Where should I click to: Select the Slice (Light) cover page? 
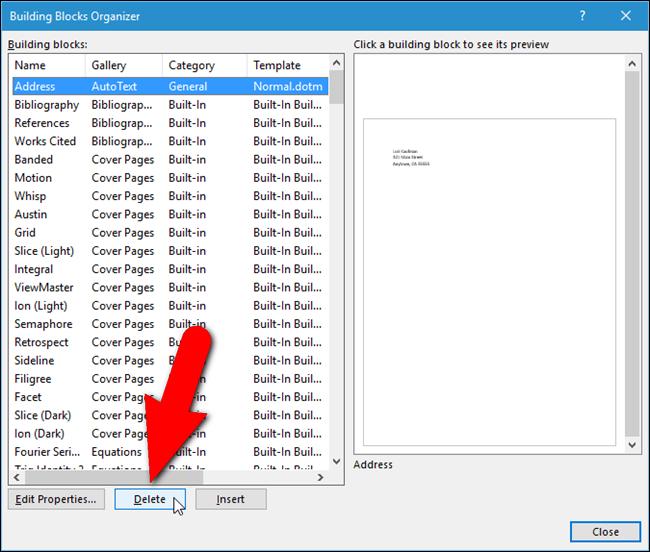(x=170, y=250)
